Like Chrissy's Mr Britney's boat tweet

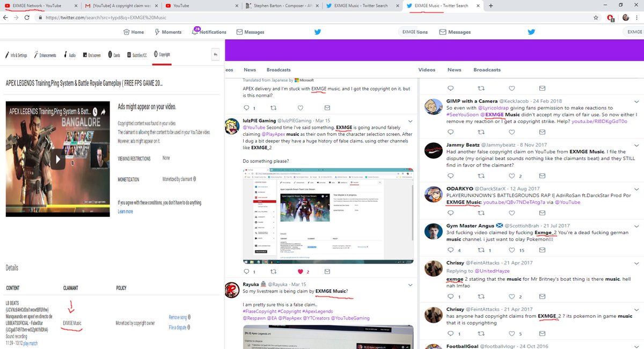click(511, 296)
